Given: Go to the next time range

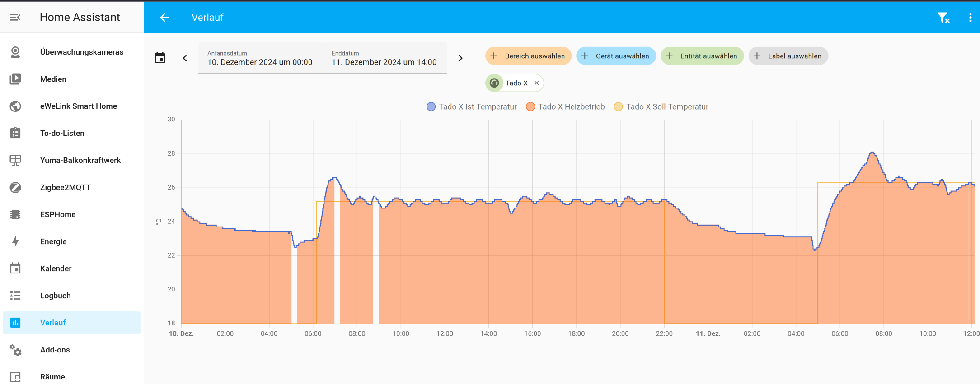Looking at the screenshot, I should tap(460, 58).
